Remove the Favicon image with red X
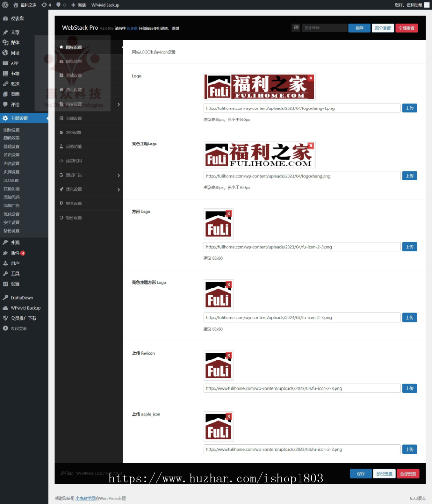The width and height of the screenshot is (432, 504). point(228,355)
